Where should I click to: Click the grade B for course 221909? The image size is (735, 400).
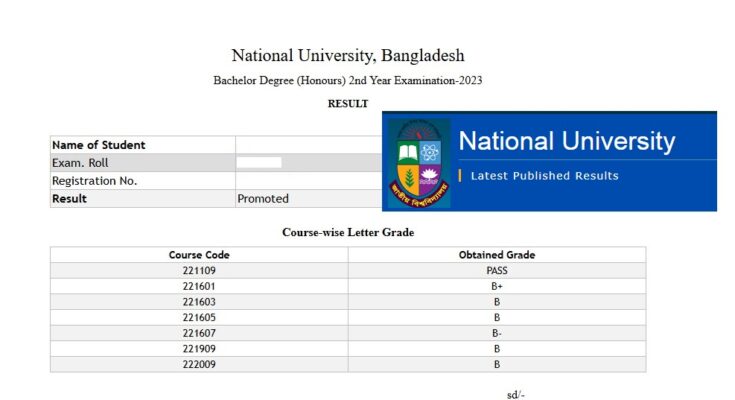497,348
